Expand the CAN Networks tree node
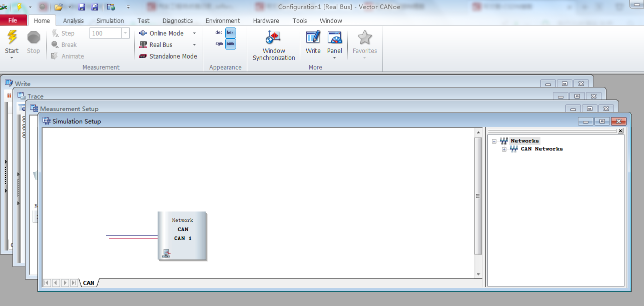 tap(504, 149)
